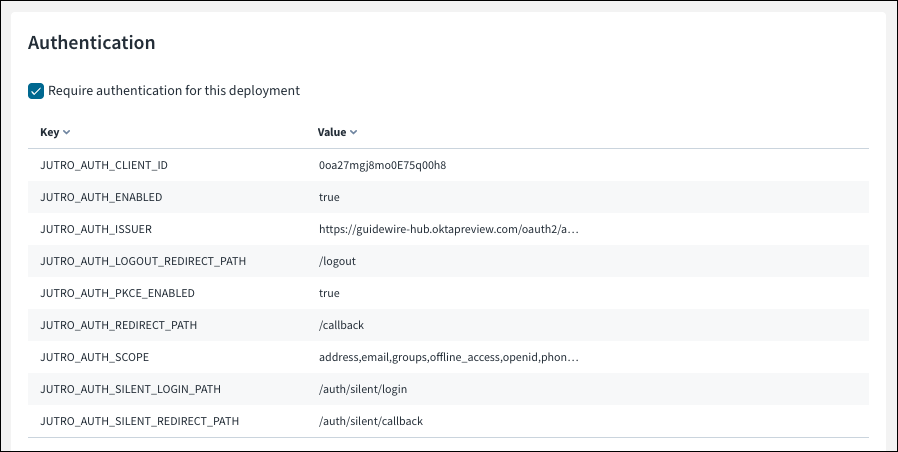Click the Value column sort chevron
This screenshot has height=452, width=898.
click(353, 132)
